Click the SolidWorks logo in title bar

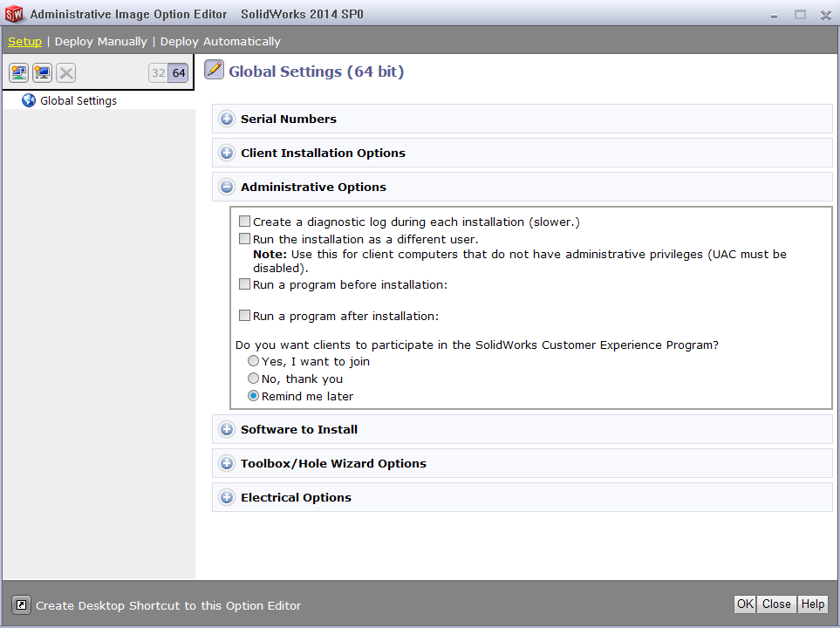(x=14, y=13)
